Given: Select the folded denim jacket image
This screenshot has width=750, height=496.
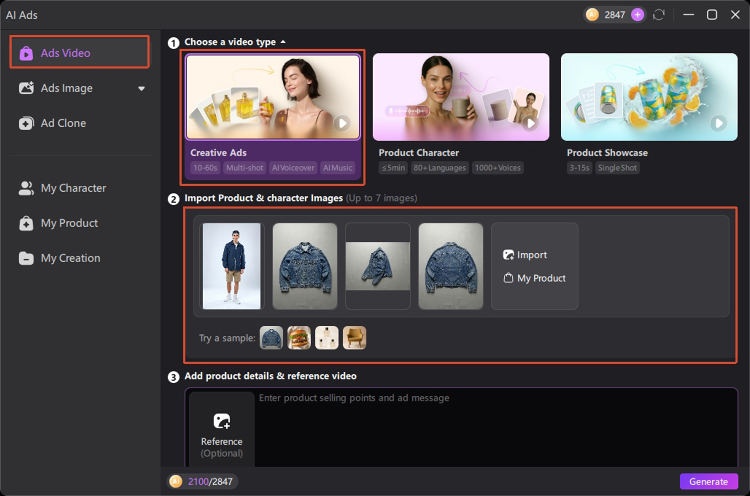Looking at the screenshot, I should (x=378, y=266).
